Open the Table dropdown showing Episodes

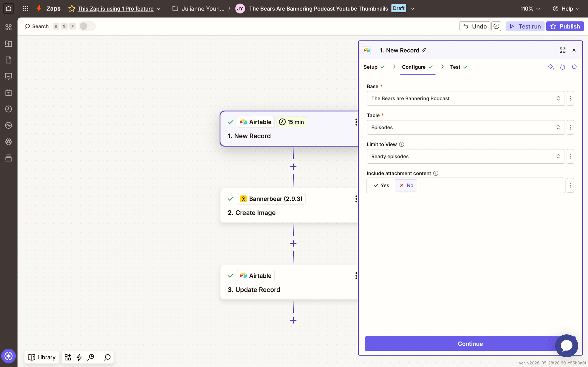point(466,128)
